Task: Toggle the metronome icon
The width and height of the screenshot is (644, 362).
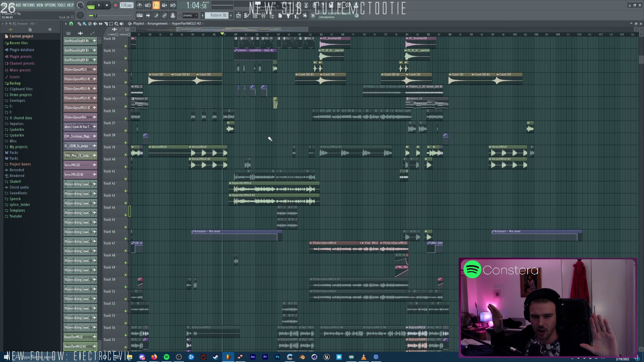Action: pyautogui.click(x=139, y=5)
